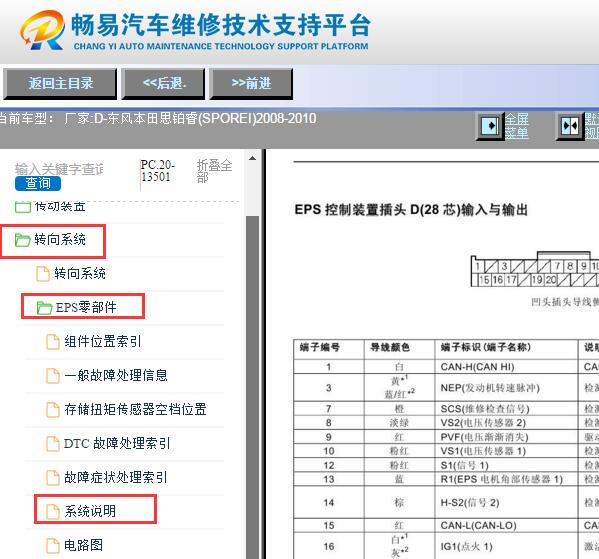Click the CAN-H(CAN HI) table cell
The image size is (599, 559).
506,367
